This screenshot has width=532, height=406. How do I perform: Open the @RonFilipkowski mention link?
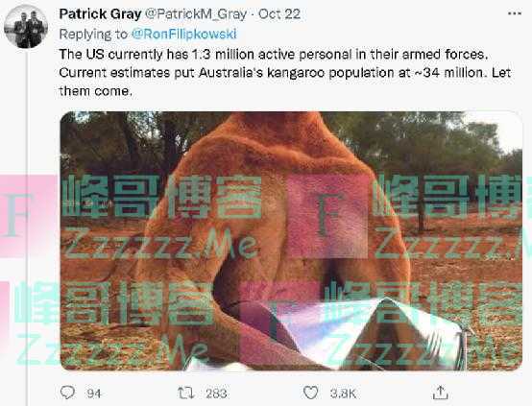(183, 34)
